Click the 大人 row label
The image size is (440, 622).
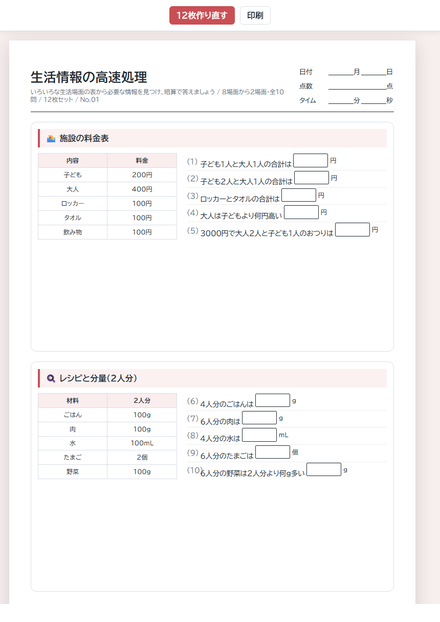73,189
